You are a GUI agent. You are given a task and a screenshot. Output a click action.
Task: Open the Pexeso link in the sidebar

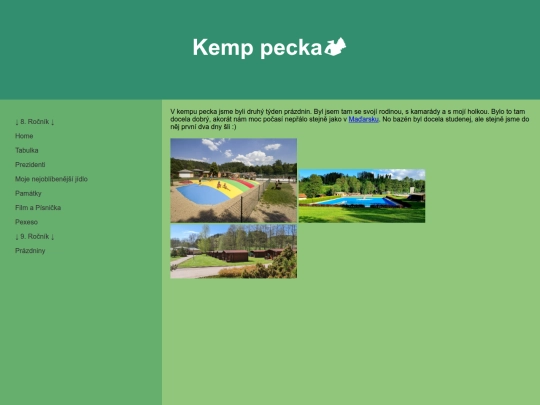[26, 222]
